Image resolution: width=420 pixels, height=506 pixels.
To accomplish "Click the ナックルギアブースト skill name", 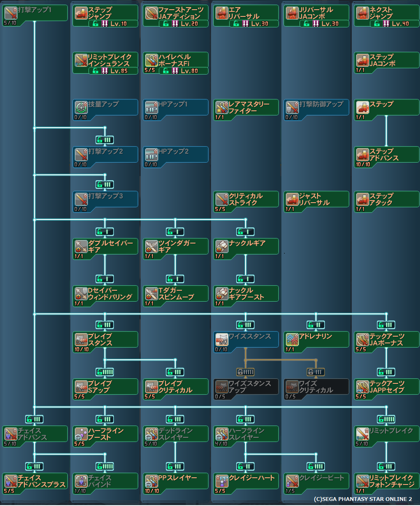I will click(246, 294).
